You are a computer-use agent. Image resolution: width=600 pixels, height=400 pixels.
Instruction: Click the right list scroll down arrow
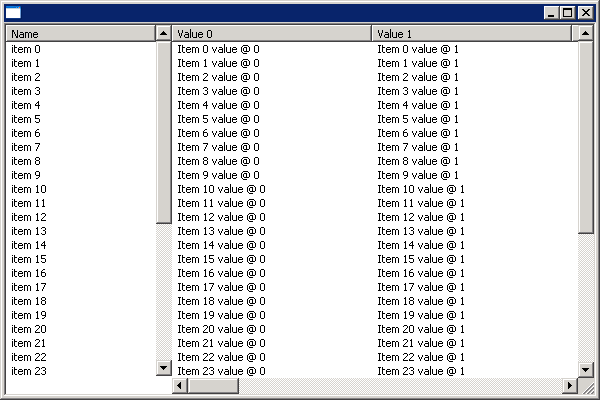[585, 370]
